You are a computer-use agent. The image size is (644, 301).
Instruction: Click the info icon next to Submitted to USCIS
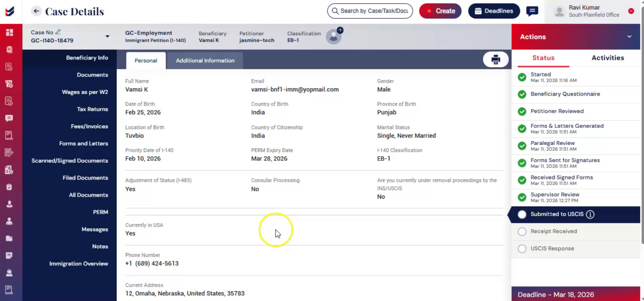[590, 214]
